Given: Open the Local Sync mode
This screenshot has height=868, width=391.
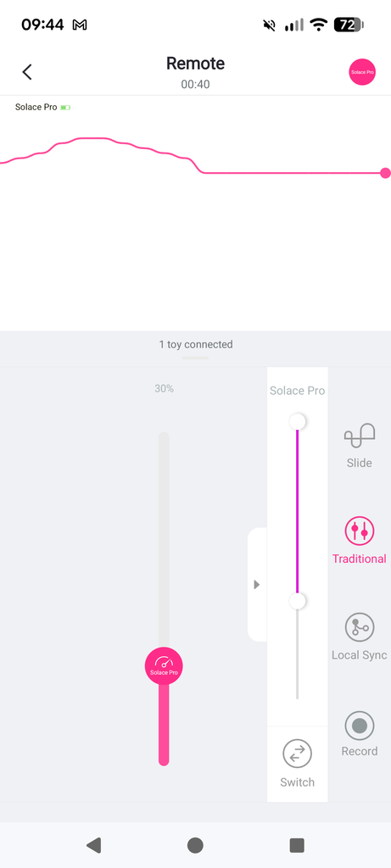Looking at the screenshot, I should pyautogui.click(x=360, y=628).
